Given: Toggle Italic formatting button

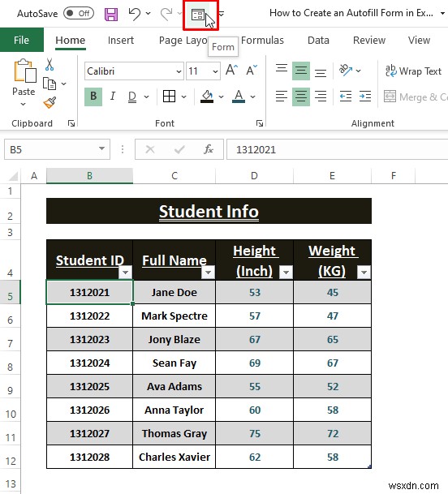Looking at the screenshot, I should click(x=113, y=96).
